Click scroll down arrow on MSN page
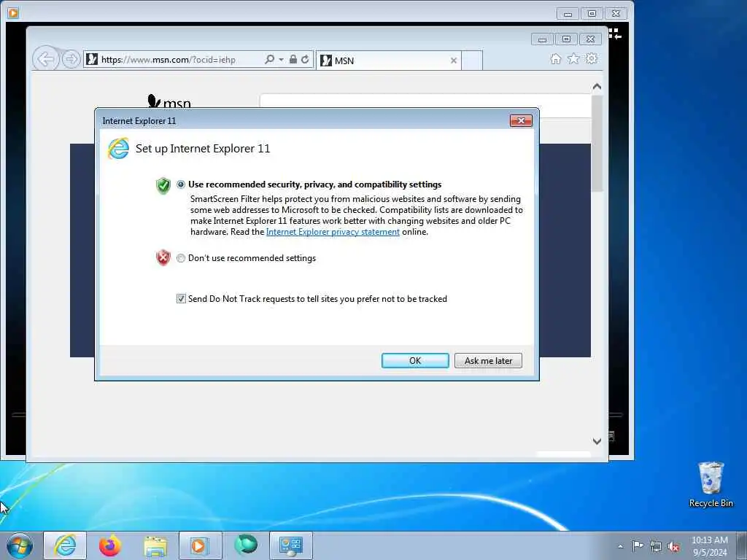The image size is (747, 560). click(x=597, y=441)
